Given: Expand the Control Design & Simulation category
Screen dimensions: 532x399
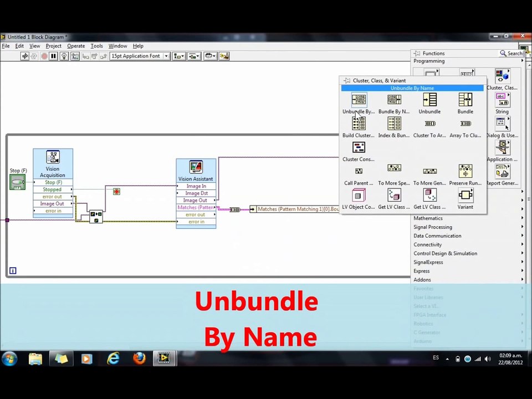Looking at the screenshot, I should pos(468,253).
